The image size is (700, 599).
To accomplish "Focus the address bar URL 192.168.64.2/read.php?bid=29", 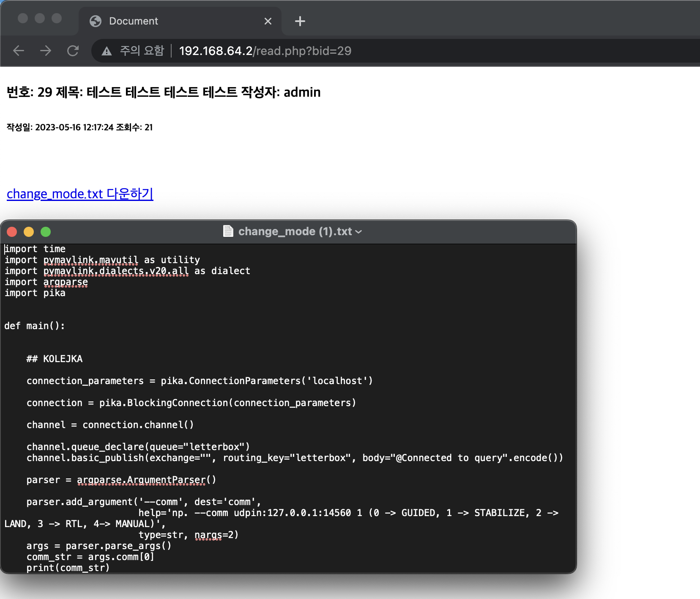I will pyautogui.click(x=265, y=51).
